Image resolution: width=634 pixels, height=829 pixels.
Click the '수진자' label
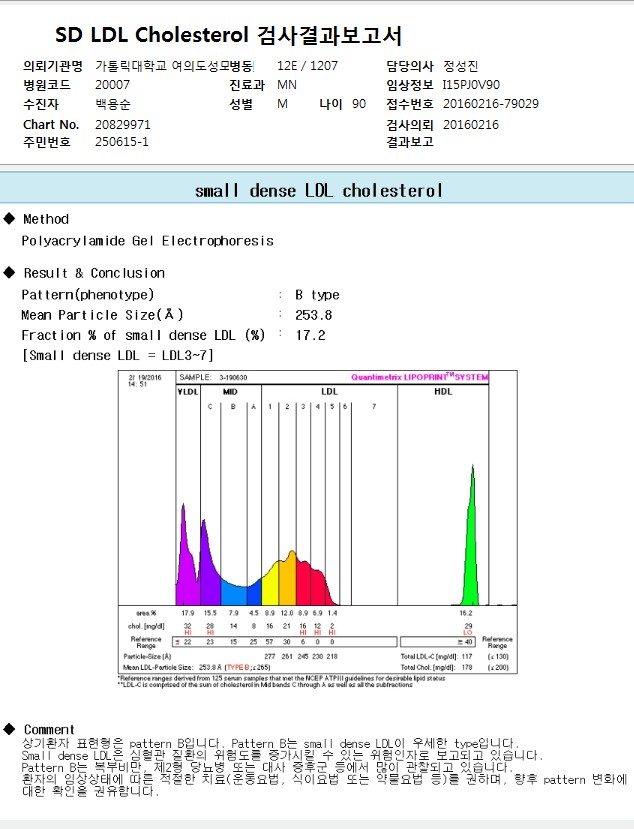[x=41, y=104]
